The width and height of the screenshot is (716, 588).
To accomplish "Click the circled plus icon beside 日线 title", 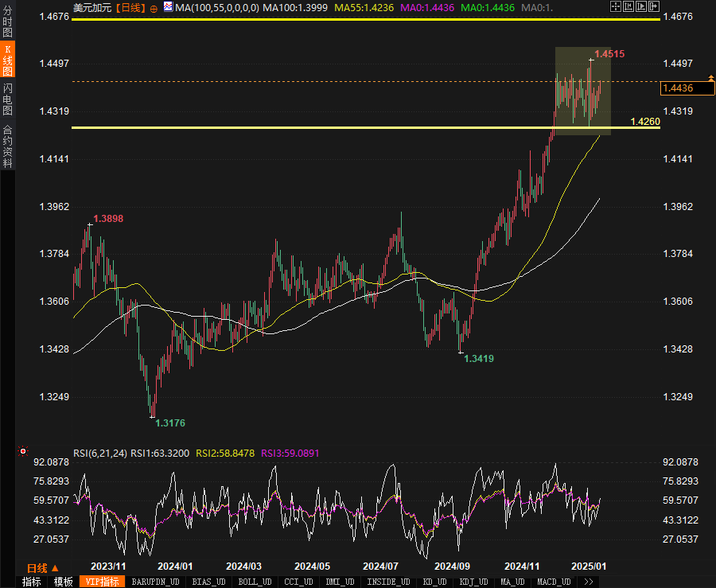I will click(x=154, y=8).
